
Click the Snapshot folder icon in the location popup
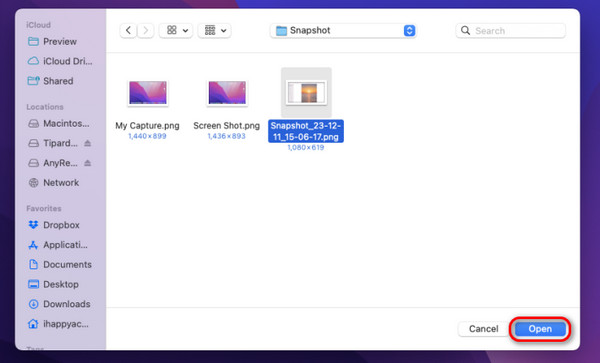pos(281,31)
